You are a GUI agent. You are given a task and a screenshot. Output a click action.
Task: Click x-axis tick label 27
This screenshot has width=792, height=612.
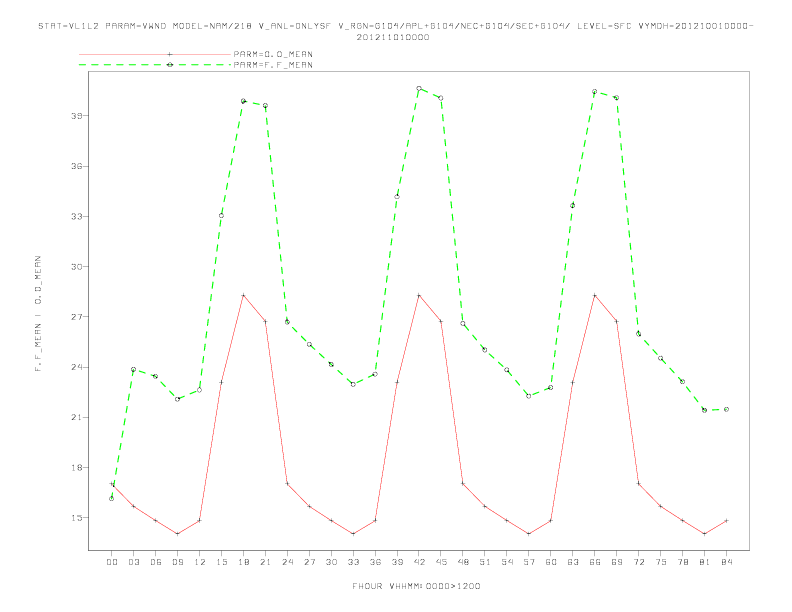pos(309,562)
